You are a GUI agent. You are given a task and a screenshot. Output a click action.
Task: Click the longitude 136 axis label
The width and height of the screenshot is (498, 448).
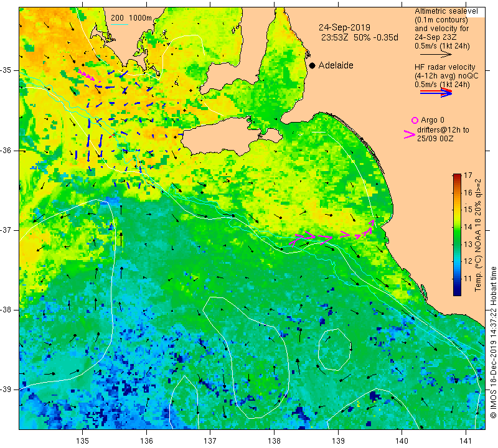146,441
